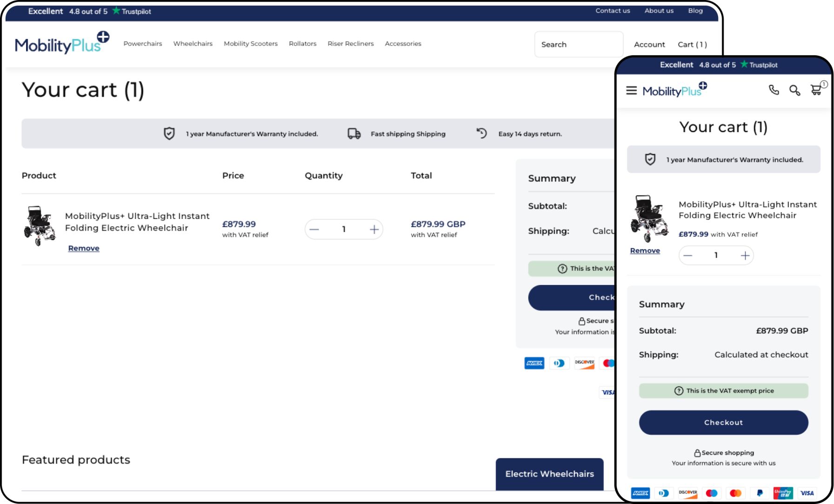Screen dimensions: 834x504
Task: Open the mobile shopping cart icon
Action: 816,90
